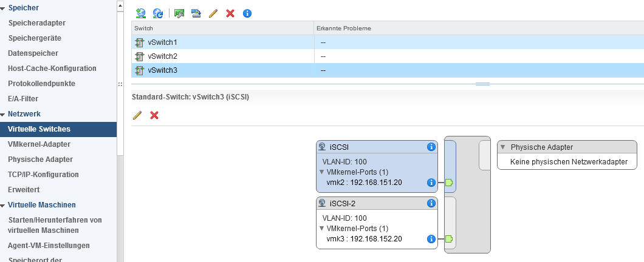Collapse VMkernel-Ports under iSCSI-2
Screen dimensions: 644x262
point(322,229)
